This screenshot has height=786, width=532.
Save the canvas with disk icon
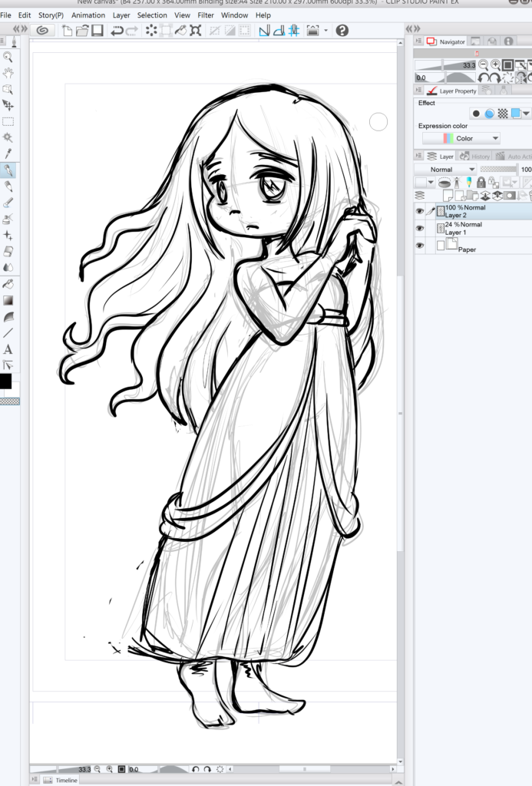[x=97, y=31]
